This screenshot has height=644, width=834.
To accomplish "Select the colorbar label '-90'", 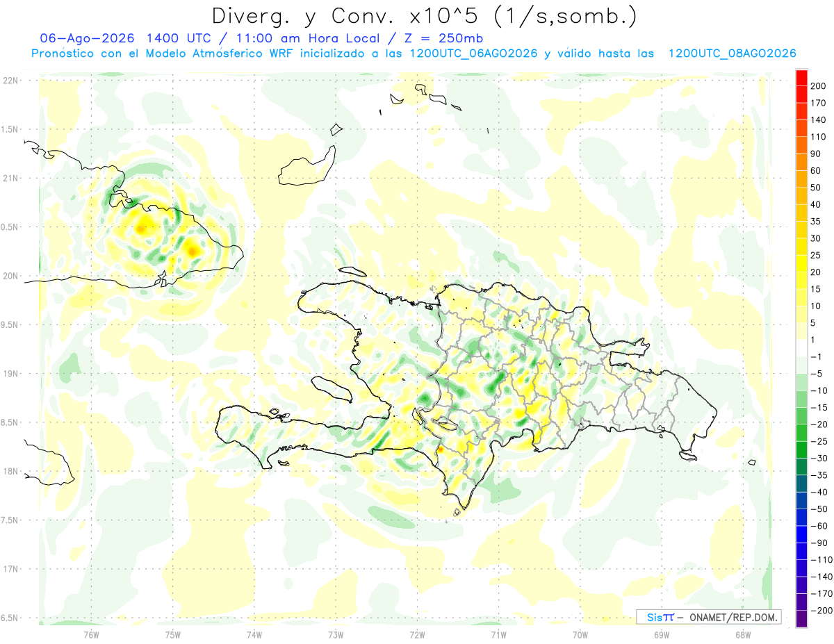I will click(x=818, y=543).
